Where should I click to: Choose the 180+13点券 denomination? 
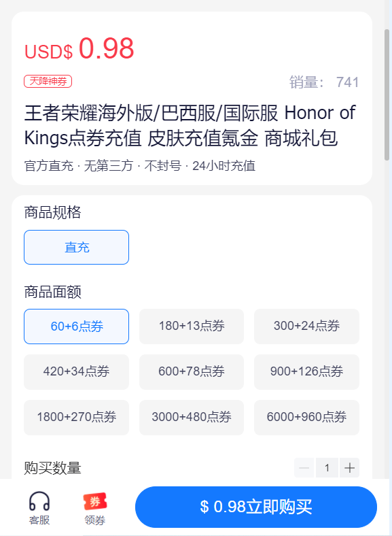tap(192, 326)
